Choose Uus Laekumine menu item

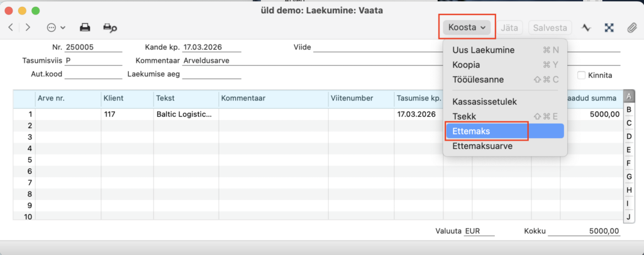tap(484, 50)
